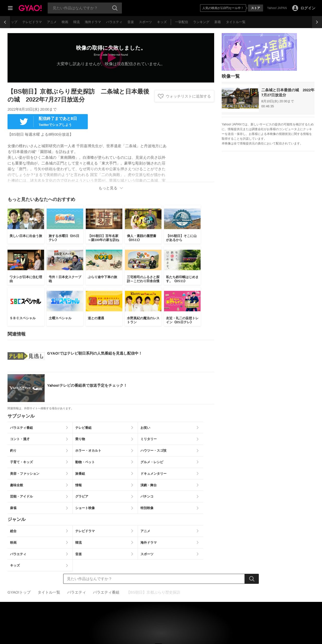Open 総合 genre row
The height and width of the screenshot is (644, 322).
coord(40,531)
